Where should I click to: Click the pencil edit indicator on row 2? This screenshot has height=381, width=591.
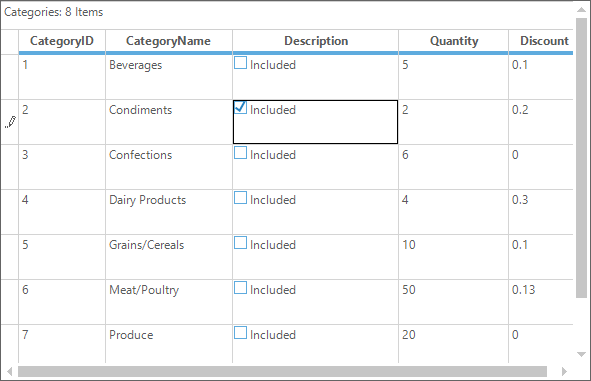10,122
